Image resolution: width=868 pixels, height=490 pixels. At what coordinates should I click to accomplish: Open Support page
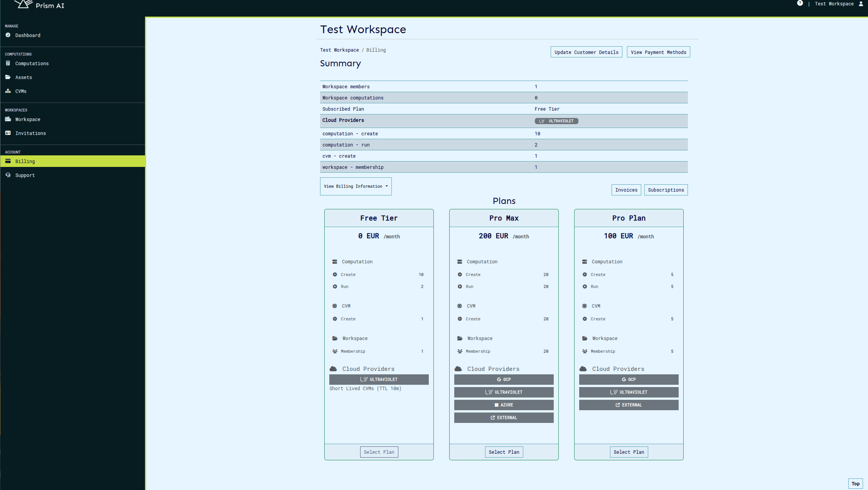click(x=25, y=175)
